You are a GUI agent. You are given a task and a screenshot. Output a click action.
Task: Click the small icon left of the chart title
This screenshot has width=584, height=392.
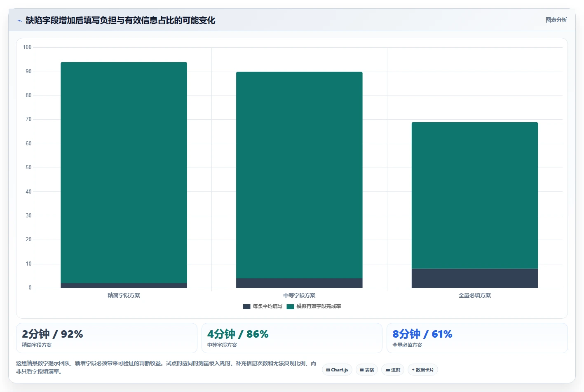(x=19, y=21)
